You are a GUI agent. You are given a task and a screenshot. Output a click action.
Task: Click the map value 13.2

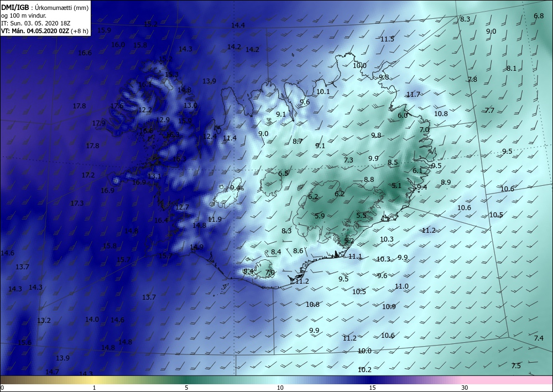pyautogui.click(x=44, y=321)
